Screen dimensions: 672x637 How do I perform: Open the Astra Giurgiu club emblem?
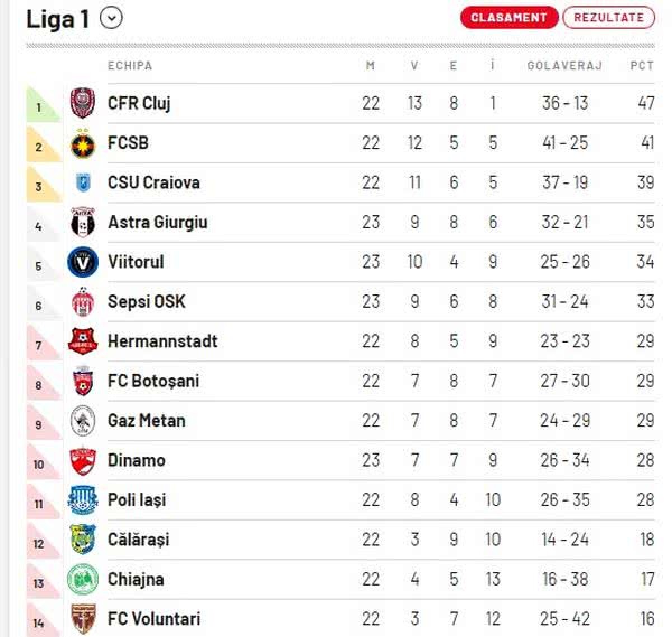[x=83, y=222]
